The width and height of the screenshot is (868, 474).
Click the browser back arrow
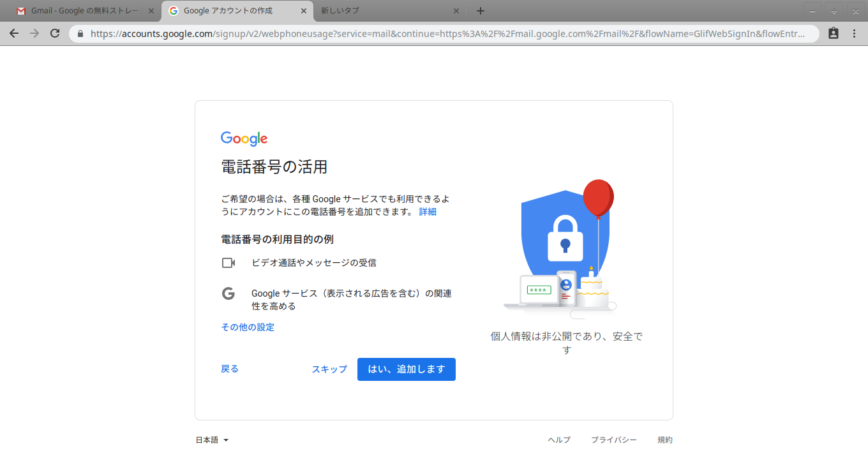pos(14,33)
